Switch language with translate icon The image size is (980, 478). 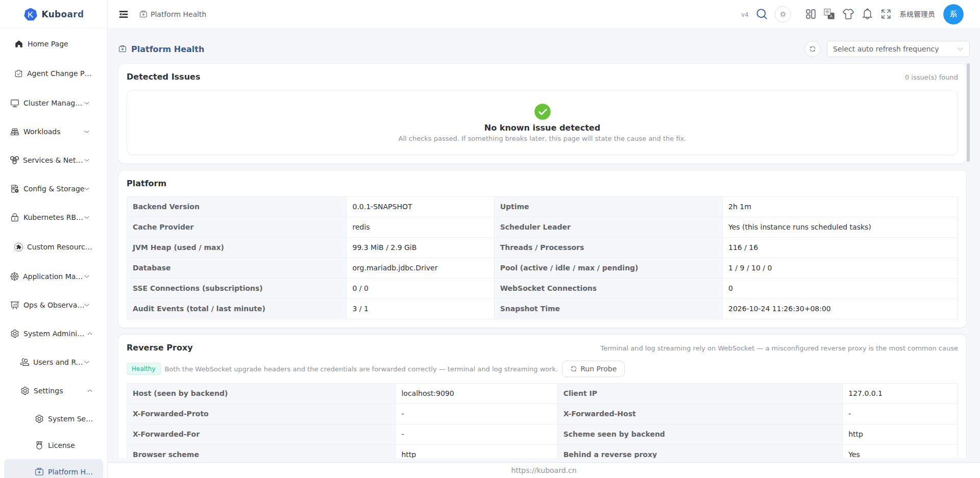click(x=829, y=14)
